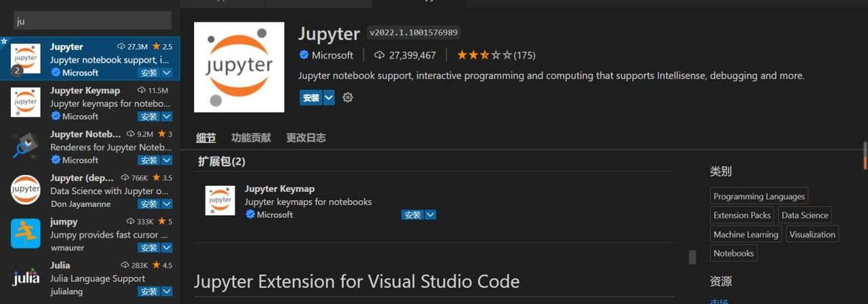The image size is (868, 304).
Task: Open the Jupyter extension list entry
Action: 90,59
